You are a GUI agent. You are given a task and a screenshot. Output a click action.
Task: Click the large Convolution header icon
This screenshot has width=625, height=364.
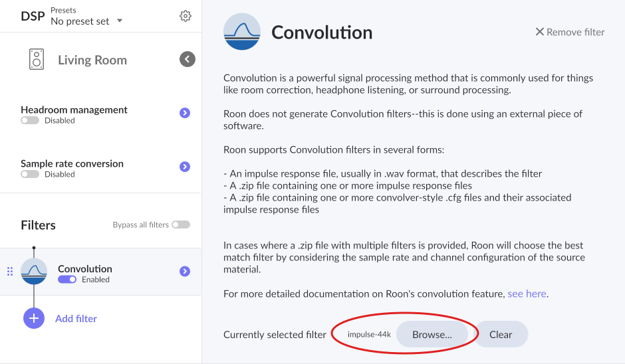coord(241,32)
